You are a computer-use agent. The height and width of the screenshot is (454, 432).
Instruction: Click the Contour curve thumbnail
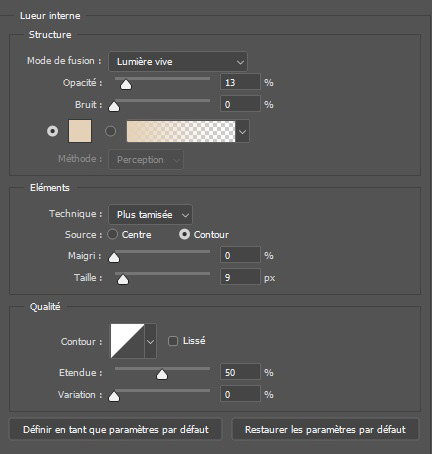[127, 341]
